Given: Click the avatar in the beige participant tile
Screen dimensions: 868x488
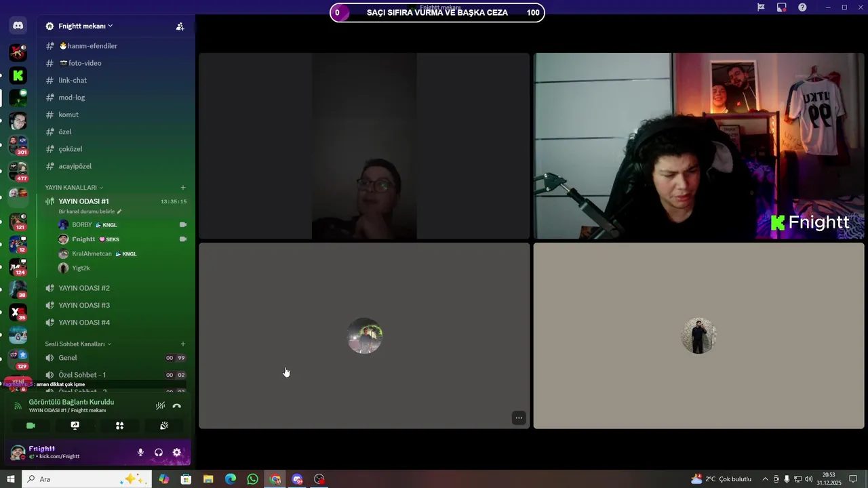Looking at the screenshot, I should coord(698,335).
